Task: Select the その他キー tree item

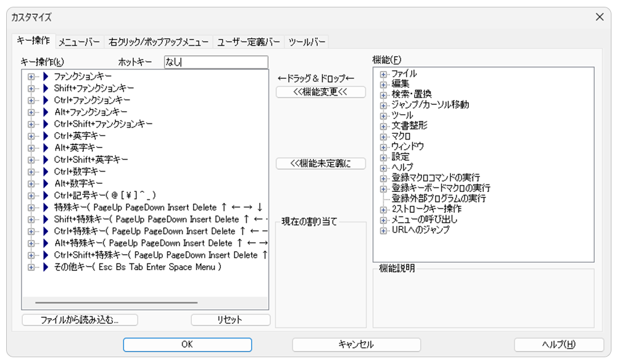Action: click(137, 267)
